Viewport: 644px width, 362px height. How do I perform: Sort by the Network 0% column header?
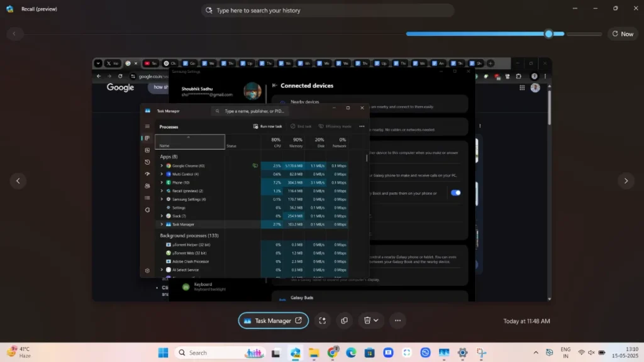click(337, 142)
